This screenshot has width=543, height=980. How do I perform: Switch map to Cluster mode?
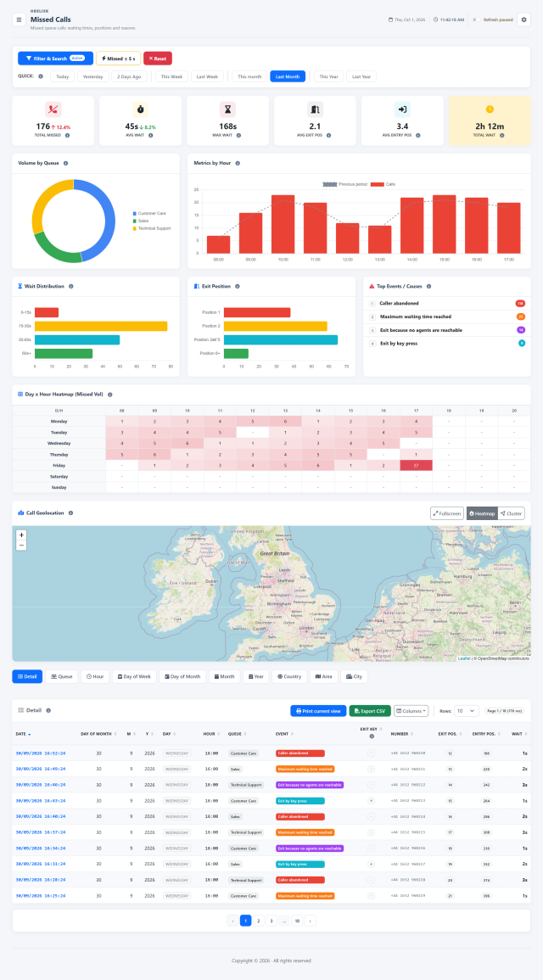[x=511, y=513]
